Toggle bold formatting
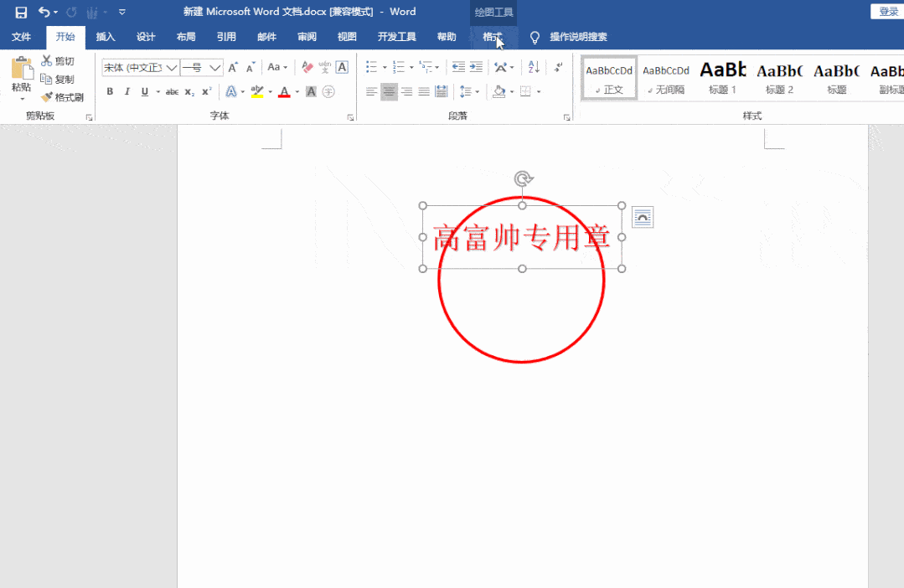Viewport: 904px width, 588px height. point(110,91)
